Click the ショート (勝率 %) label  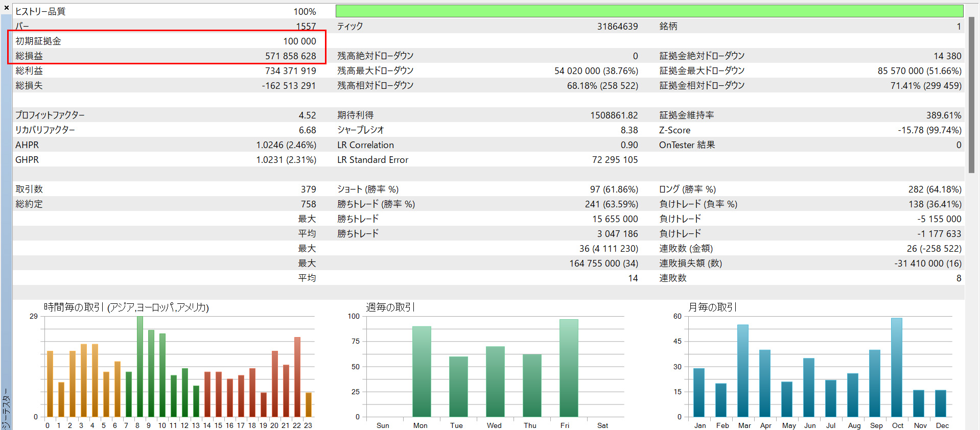click(x=368, y=189)
